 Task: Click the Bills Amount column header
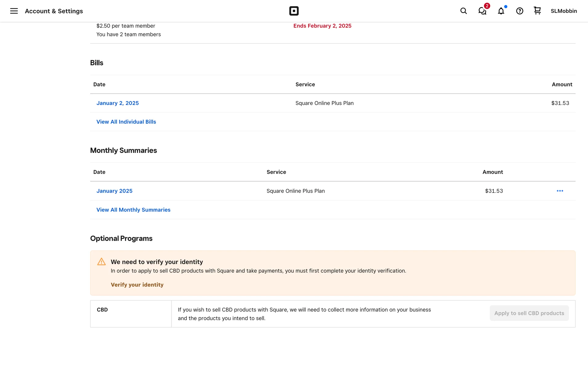[562, 84]
